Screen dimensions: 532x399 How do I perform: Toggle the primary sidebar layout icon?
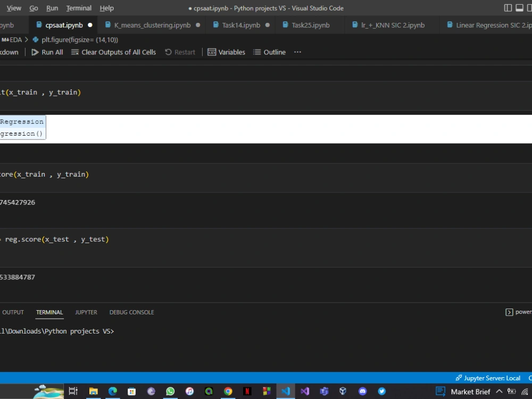tap(508, 8)
